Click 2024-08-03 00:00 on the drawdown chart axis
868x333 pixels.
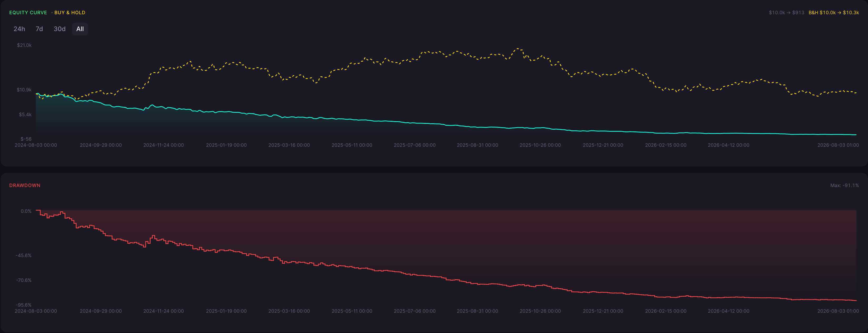click(x=36, y=311)
